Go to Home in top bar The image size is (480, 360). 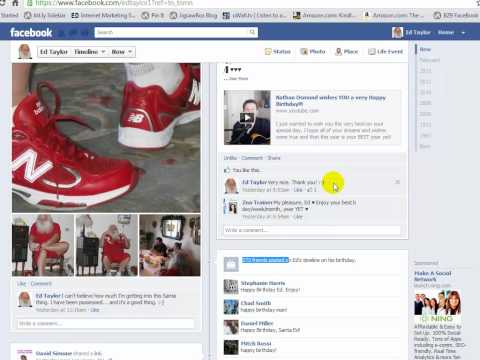tap(446, 32)
